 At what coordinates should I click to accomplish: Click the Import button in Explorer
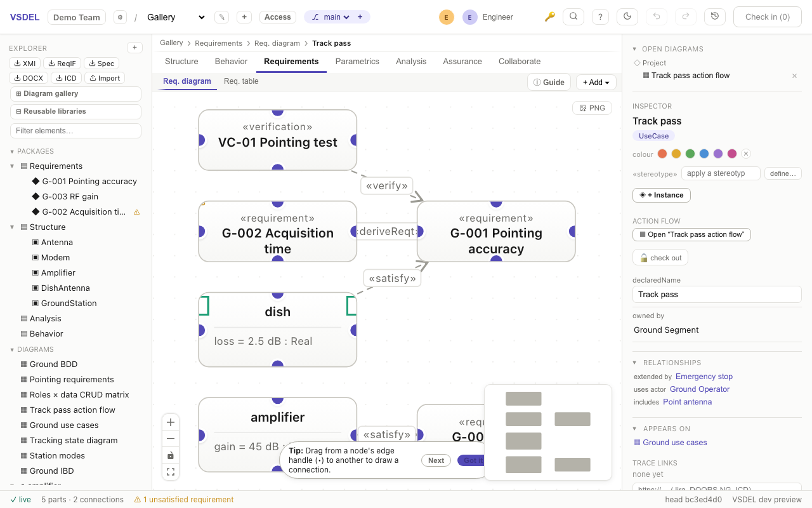point(104,78)
